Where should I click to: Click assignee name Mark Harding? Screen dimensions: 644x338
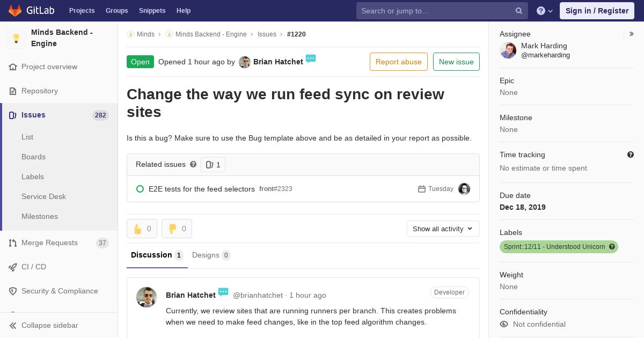pos(544,46)
